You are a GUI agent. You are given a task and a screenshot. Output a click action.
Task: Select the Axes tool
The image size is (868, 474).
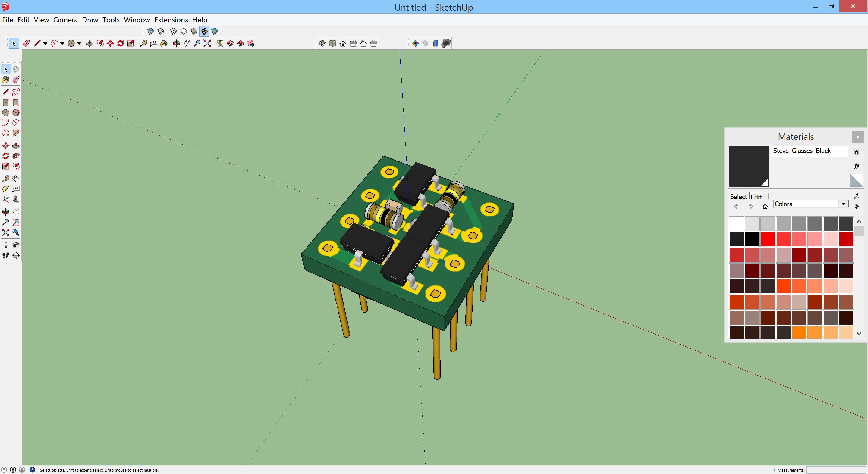[6, 199]
